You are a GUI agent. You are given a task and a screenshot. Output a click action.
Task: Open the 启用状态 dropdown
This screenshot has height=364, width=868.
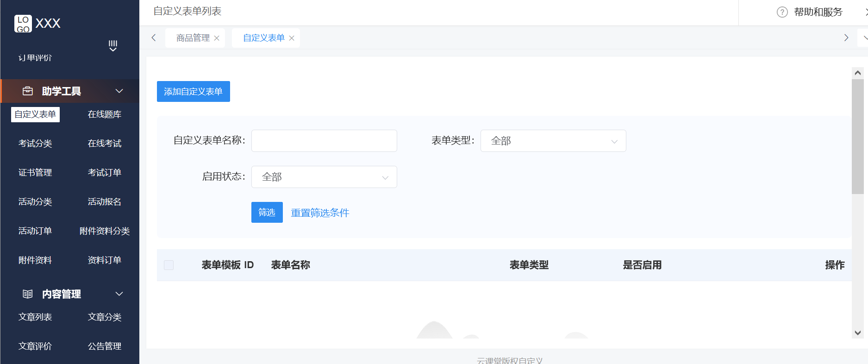324,177
